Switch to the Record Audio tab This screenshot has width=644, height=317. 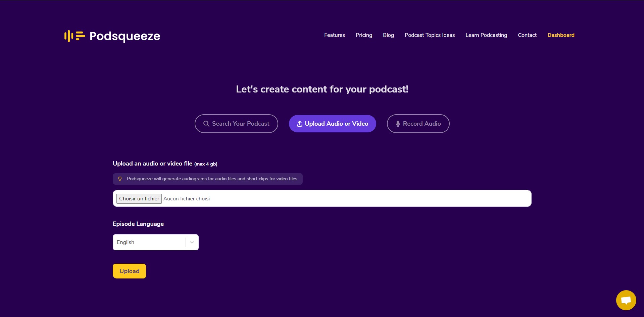[418, 124]
